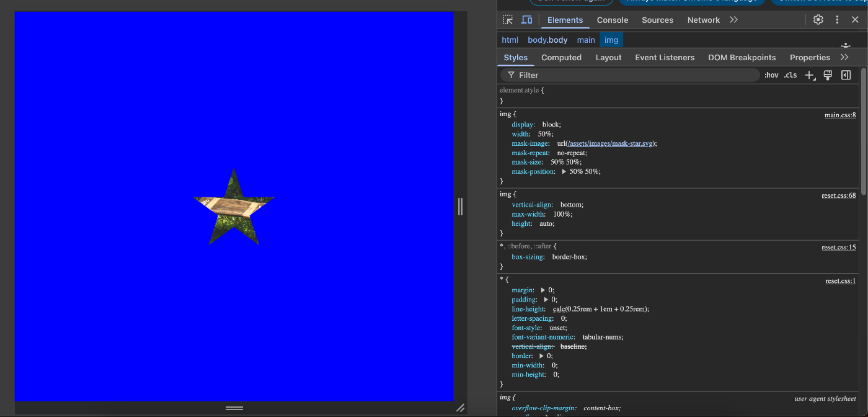Screen dimensions: 868x417
Task: Toggle the .cls element classes panel
Action: pyautogui.click(x=790, y=75)
